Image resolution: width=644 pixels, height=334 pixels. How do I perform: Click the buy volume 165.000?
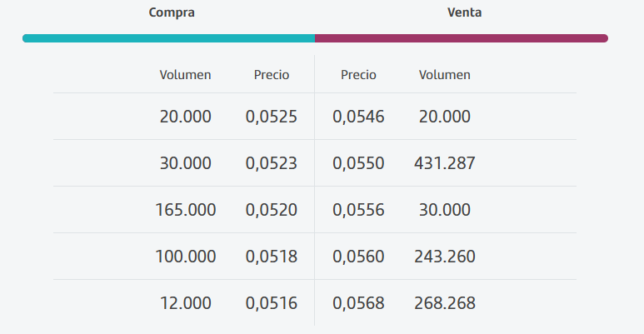tap(185, 210)
